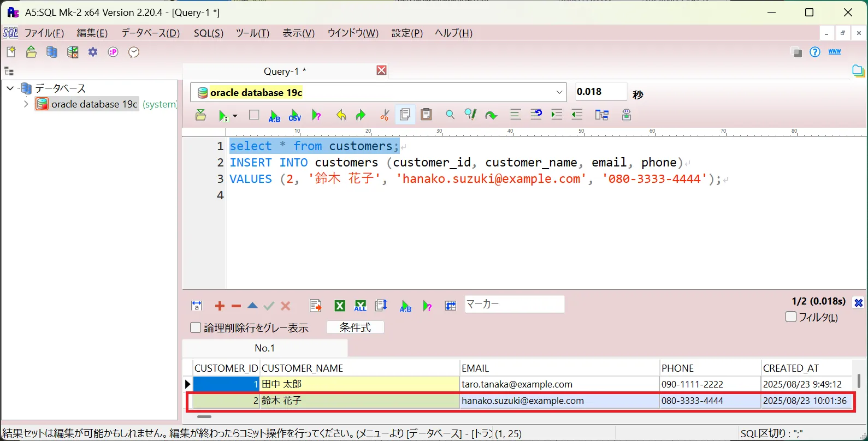Screen dimensions: 868x441
Task: Click the execute to CSV export icon
Action: click(x=295, y=115)
